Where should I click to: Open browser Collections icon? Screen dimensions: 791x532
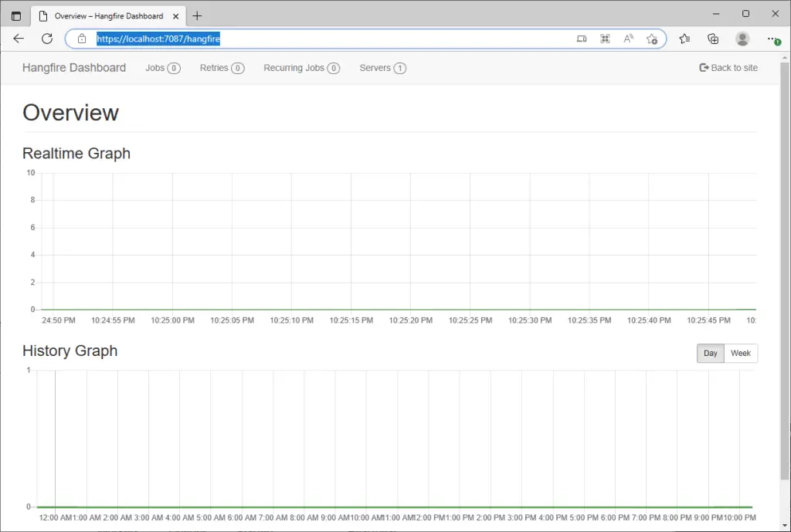coord(713,39)
